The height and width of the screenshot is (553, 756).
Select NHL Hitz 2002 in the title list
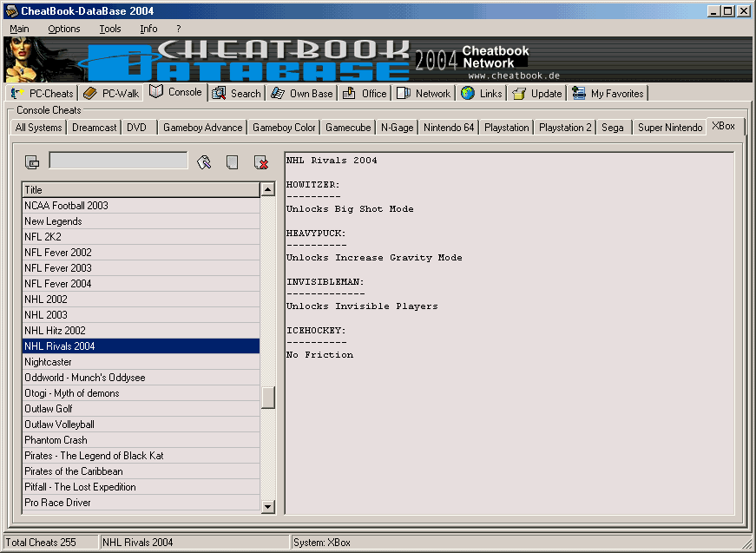pyautogui.click(x=55, y=331)
